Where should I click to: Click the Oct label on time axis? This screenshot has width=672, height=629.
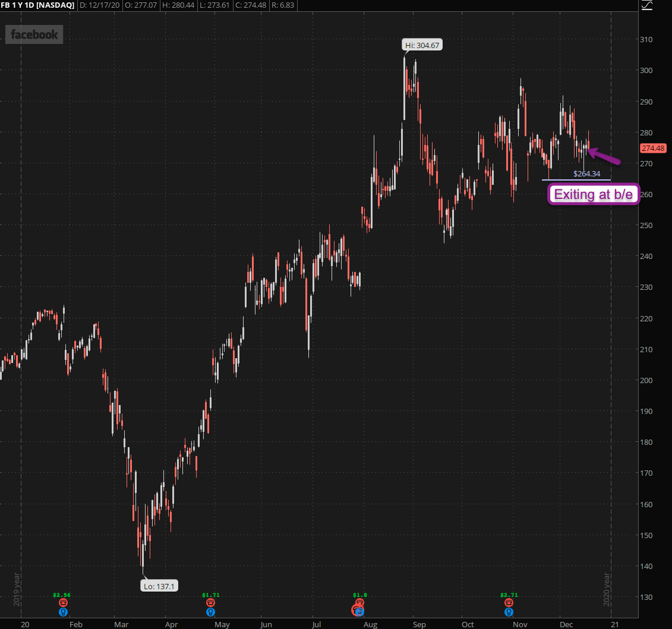468,624
